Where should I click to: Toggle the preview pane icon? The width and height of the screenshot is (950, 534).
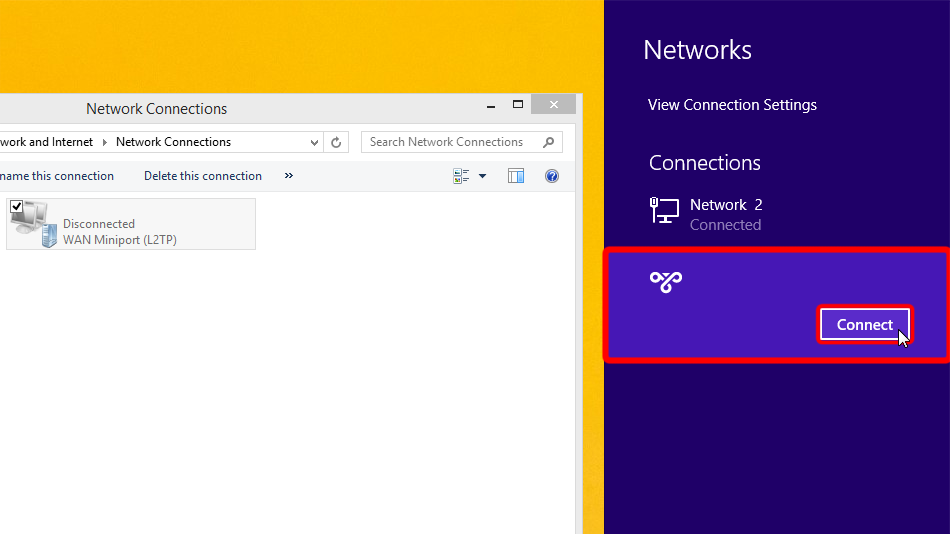[x=516, y=176]
